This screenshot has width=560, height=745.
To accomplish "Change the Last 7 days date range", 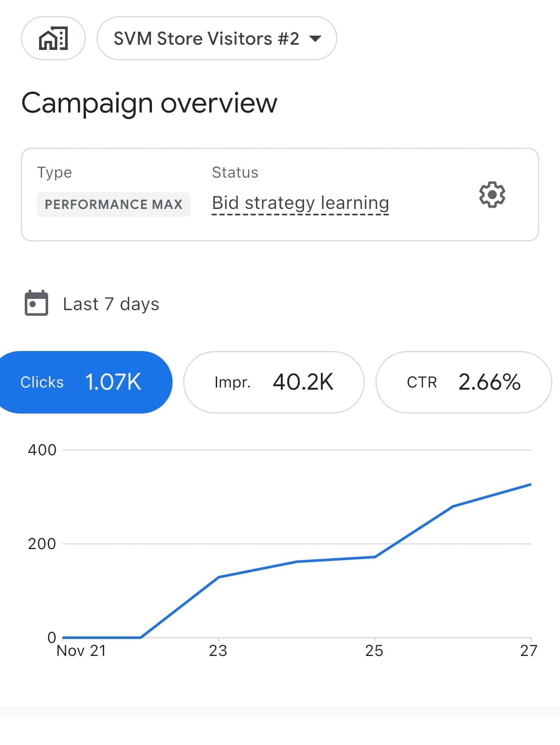I will pos(111,304).
